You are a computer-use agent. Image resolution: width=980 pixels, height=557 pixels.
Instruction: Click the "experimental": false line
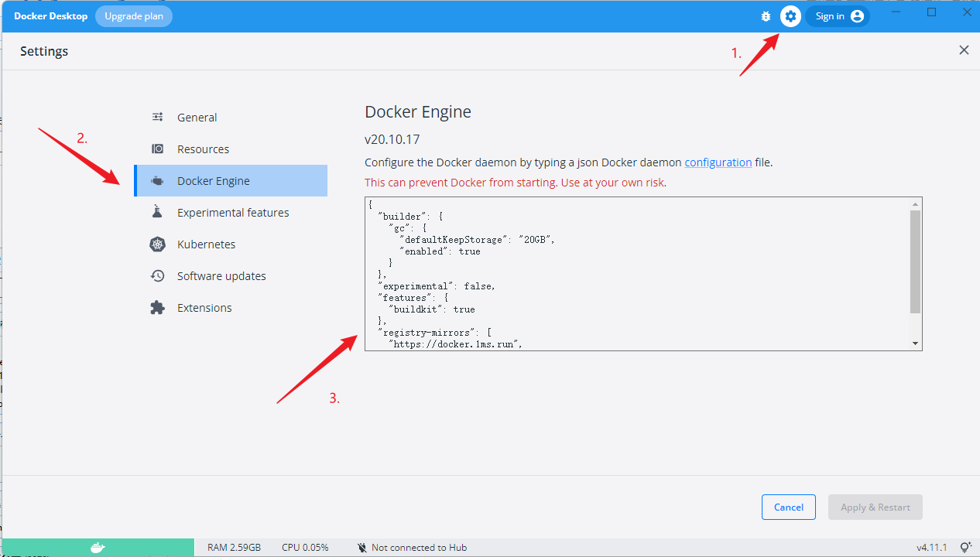point(436,286)
